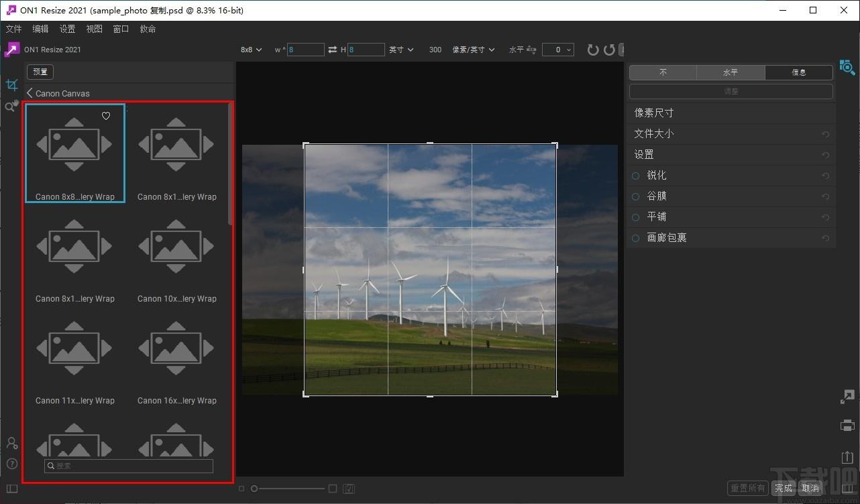
Task: Select Canon 11x Gallery Wrap preset thumbnail
Action: [75, 357]
